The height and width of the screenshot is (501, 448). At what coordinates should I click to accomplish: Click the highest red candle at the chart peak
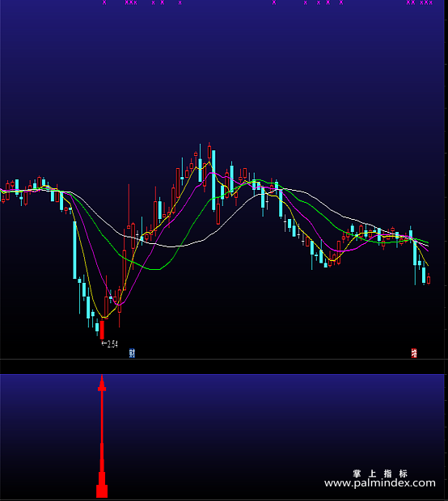(x=209, y=151)
